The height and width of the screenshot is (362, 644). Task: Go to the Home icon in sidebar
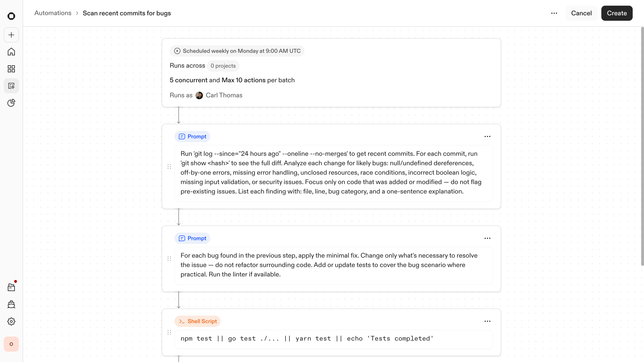(x=11, y=52)
